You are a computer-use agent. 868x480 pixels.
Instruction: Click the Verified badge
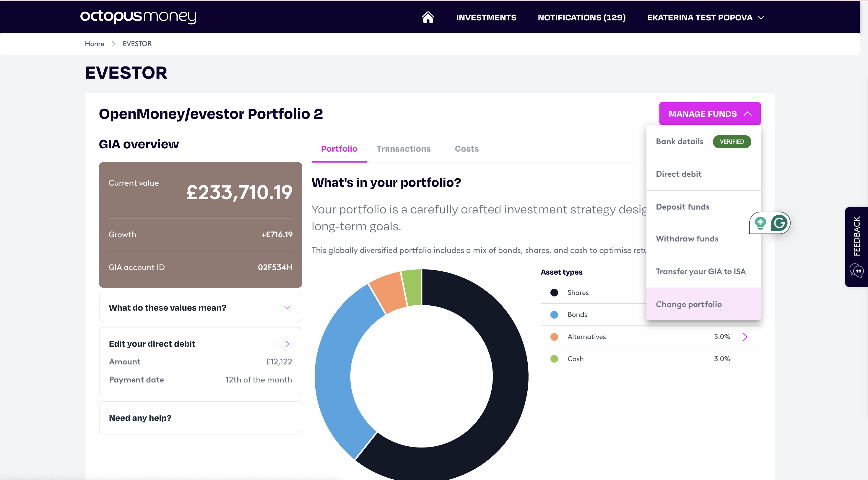pyautogui.click(x=732, y=142)
